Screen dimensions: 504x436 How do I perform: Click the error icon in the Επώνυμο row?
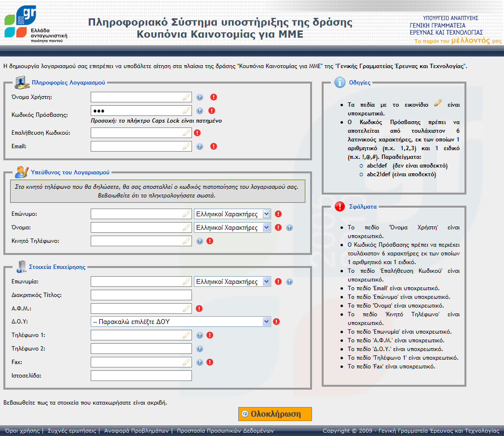point(278,214)
